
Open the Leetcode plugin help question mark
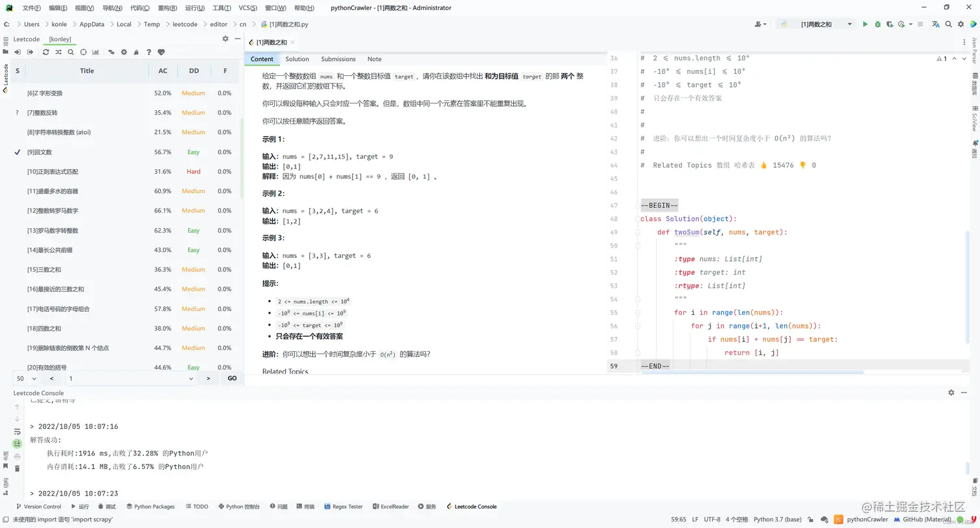[x=148, y=52]
